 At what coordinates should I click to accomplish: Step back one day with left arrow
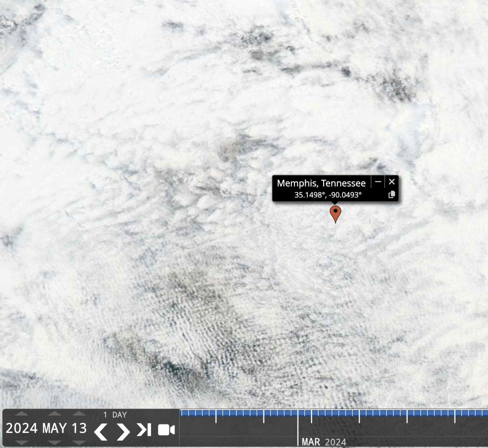(x=101, y=431)
